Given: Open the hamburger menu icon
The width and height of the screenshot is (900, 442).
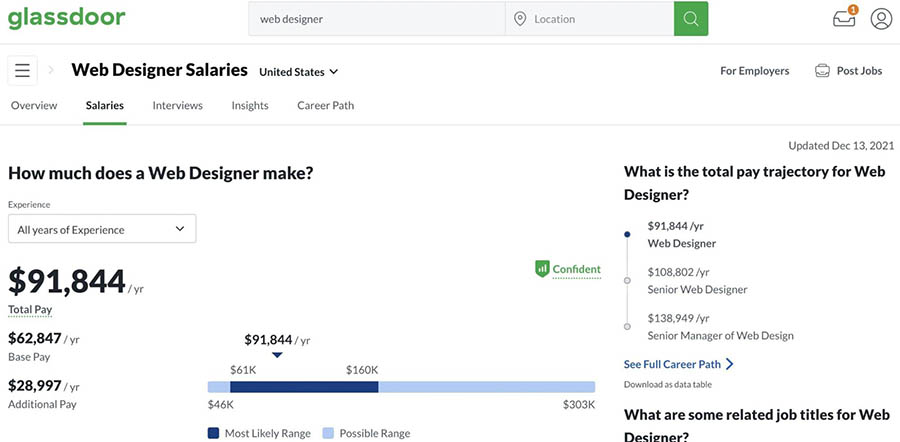Looking at the screenshot, I should click(x=22, y=71).
